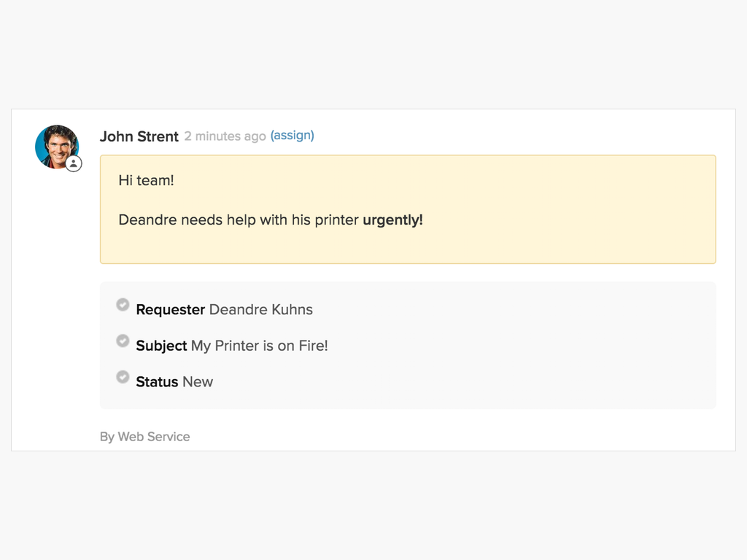Click "Deandre needs help with his printer" text
The height and width of the screenshot is (560, 747).
238,219
